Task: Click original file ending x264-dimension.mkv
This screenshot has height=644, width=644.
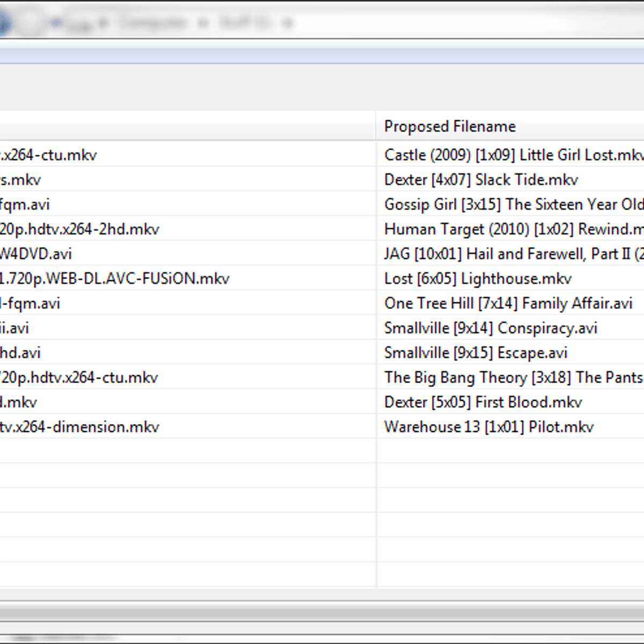Action: [x=79, y=427]
